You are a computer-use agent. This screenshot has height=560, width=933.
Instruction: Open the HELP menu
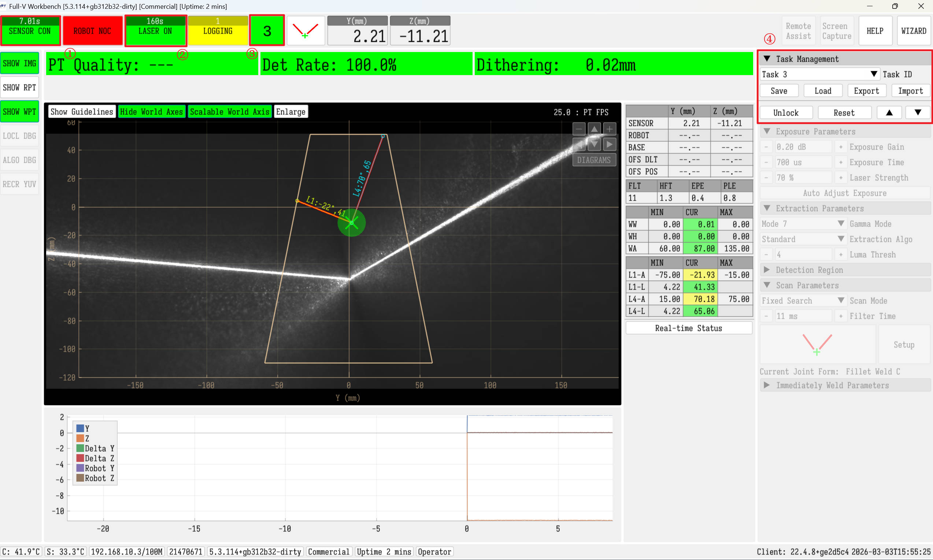(874, 31)
